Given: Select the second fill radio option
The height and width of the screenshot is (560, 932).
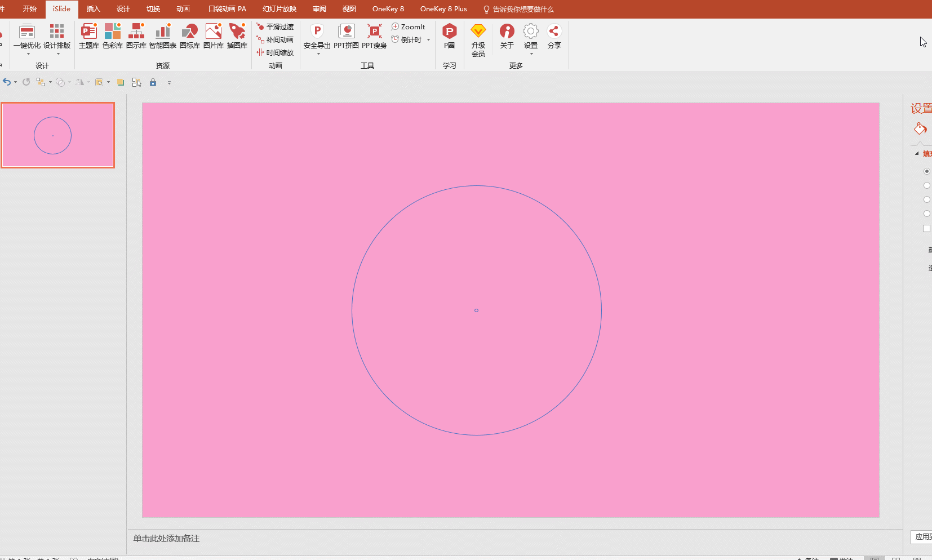Looking at the screenshot, I should (x=926, y=185).
